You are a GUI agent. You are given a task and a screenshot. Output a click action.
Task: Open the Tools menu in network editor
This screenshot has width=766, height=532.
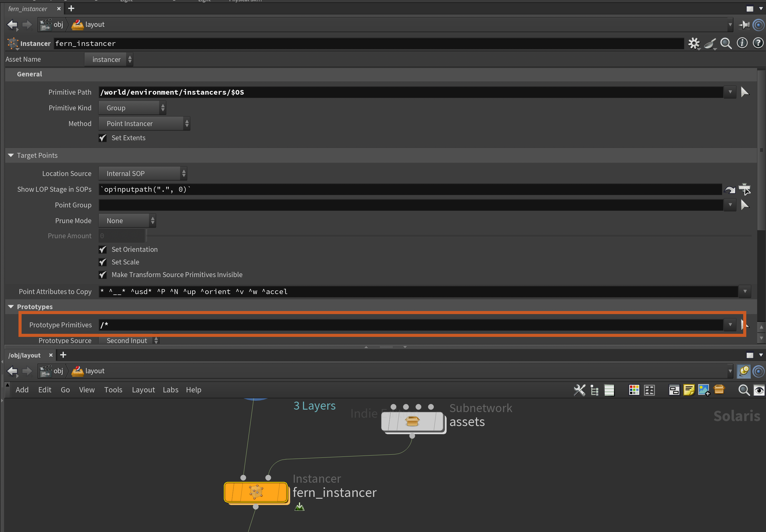tap(113, 390)
